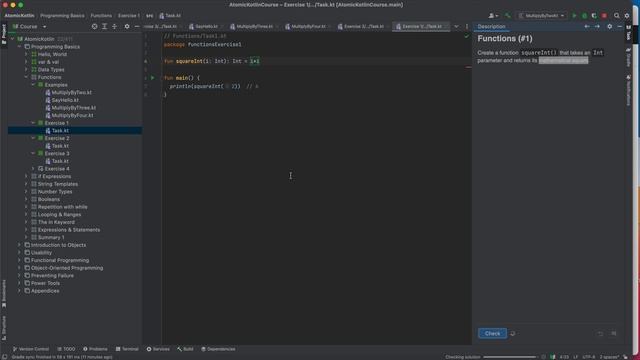
Task: Expand the if Expressions lesson
Action: [27, 176]
